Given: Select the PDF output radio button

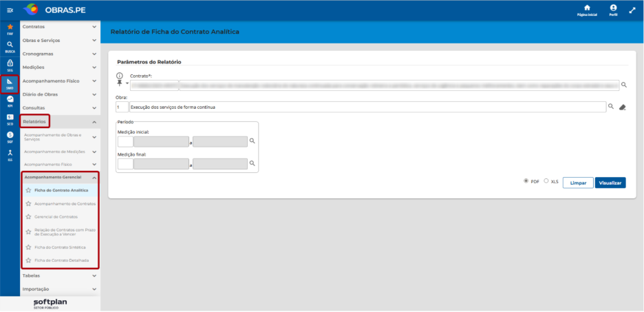Looking at the screenshot, I should (526, 181).
